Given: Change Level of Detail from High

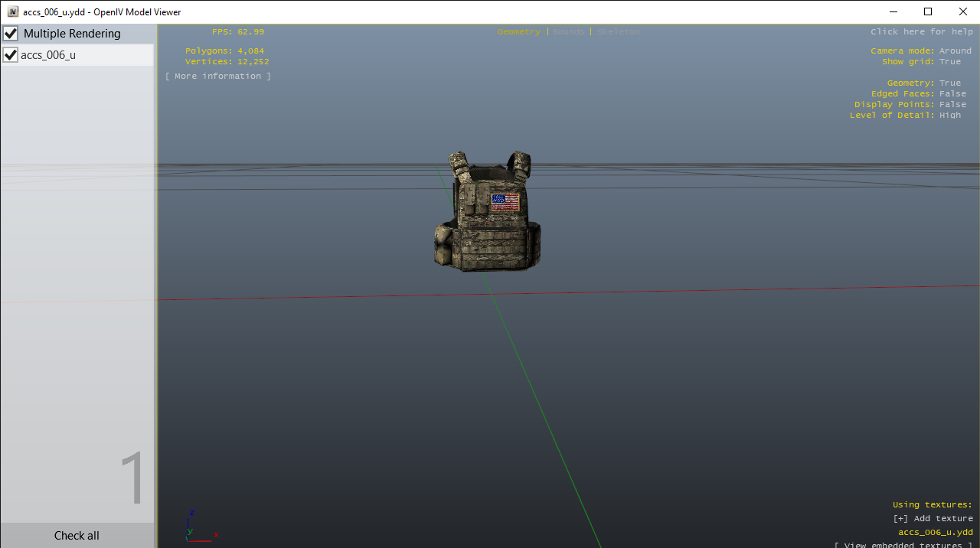Looking at the screenshot, I should [x=949, y=116].
